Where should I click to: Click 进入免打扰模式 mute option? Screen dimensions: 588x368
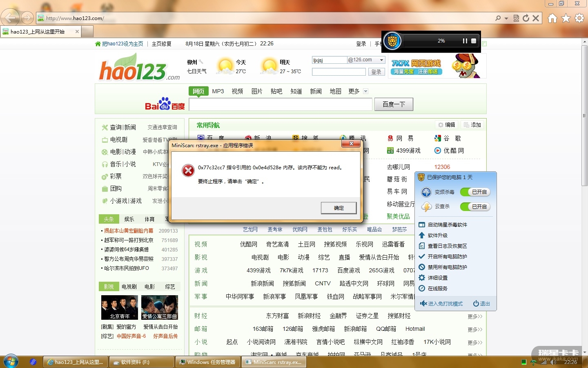click(441, 304)
